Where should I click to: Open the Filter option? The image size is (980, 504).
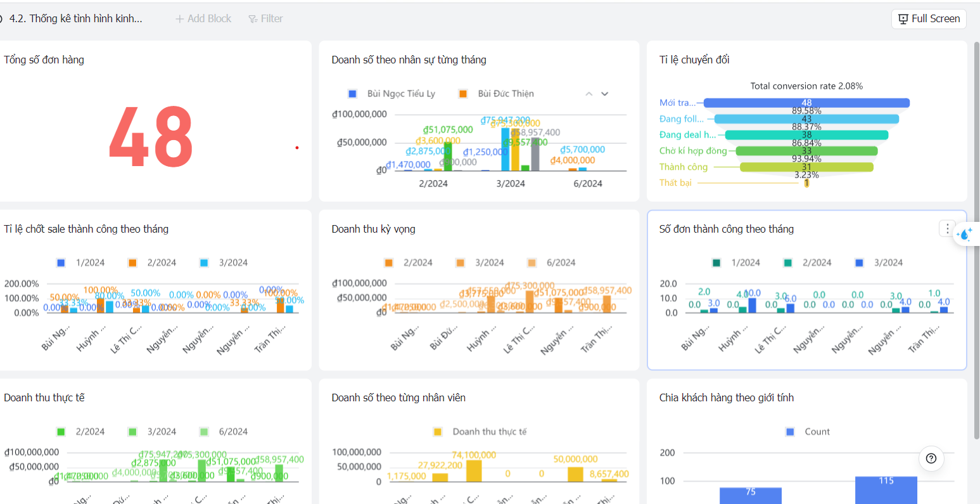click(x=265, y=19)
